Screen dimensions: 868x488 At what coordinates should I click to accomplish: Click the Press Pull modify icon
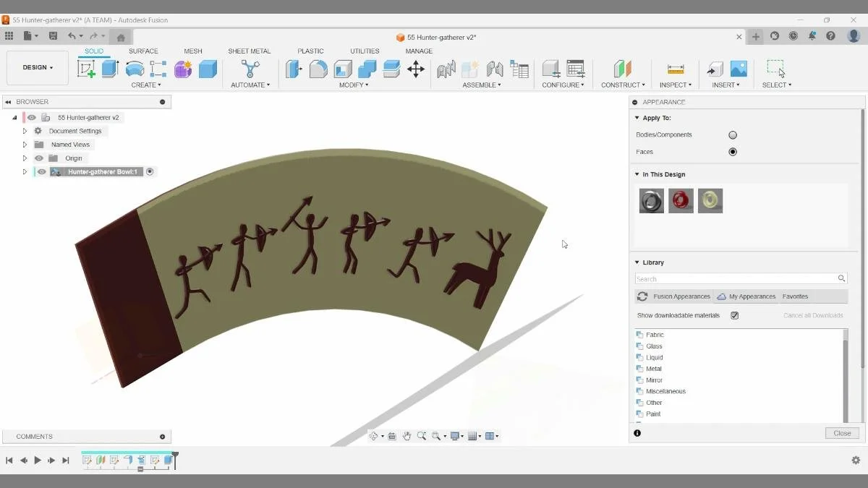tap(292, 69)
